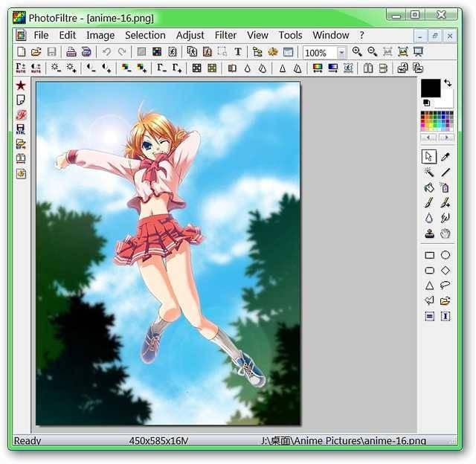Select the Text tool T icon
The image size is (476, 464).
tap(238, 52)
